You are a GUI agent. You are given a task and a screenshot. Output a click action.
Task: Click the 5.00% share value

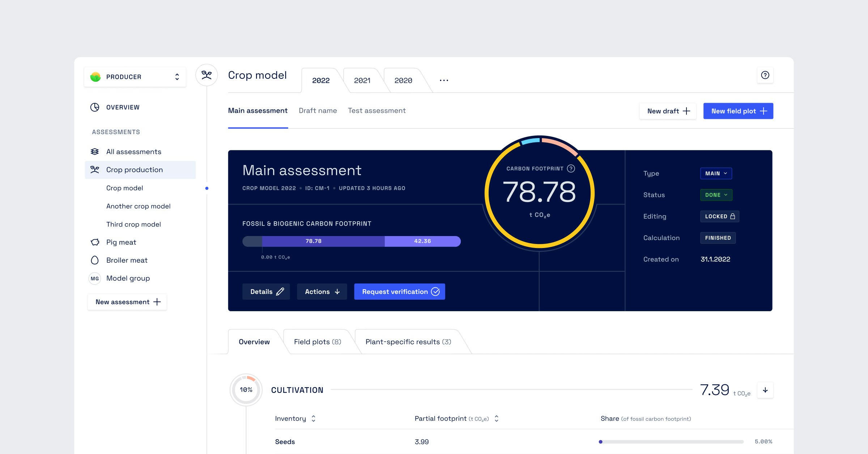(x=763, y=442)
